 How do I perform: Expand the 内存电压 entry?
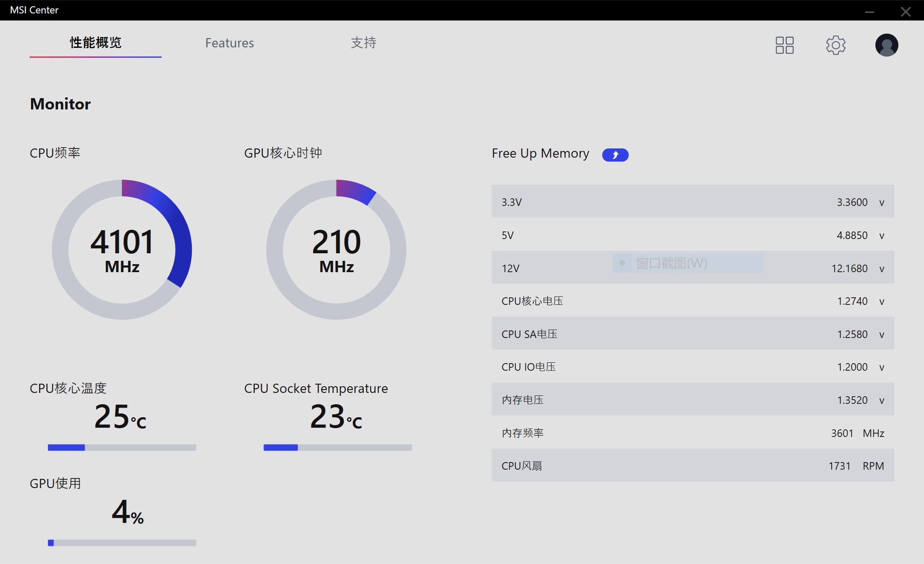pyautogui.click(x=692, y=400)
